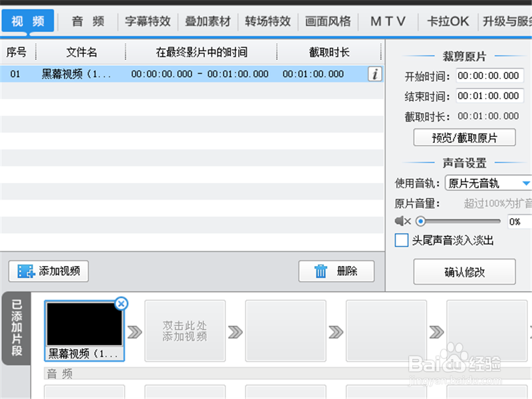Enable 头尾声音淡入淡出 checkbox
Image resolution: width=532 pixels, height=399 pixels.
402,240
